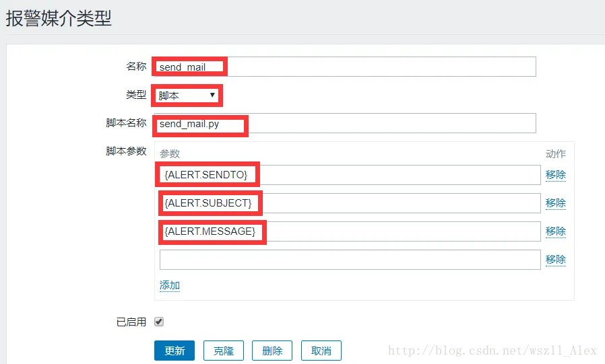The height and width of the screenshot is (364, 605).
Task: Open the 类型 dropdown showing 脚本
Action: click(x=187, y=96)
